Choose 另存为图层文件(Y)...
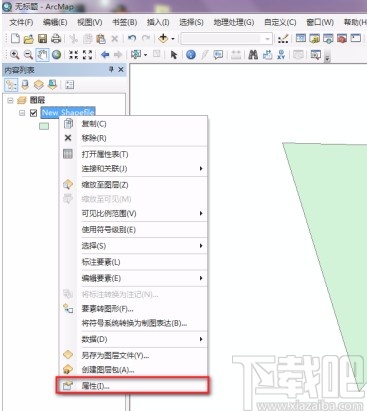Viewport: 367px width, 411px height. pyautogui.click(x=134, y=356)
